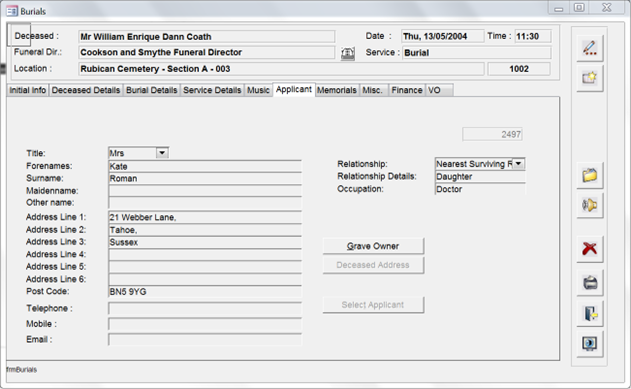
Task: Switch to the Initial Info tab
Action: (x=28, y=90)
